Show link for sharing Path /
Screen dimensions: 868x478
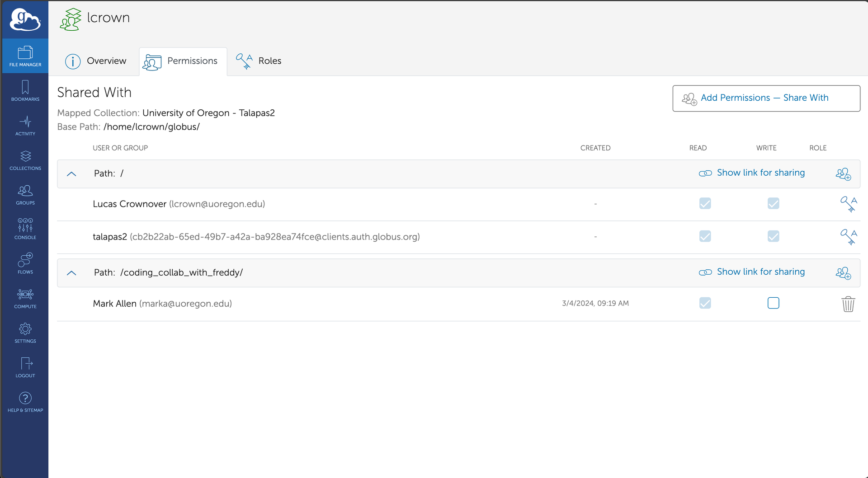761,173
